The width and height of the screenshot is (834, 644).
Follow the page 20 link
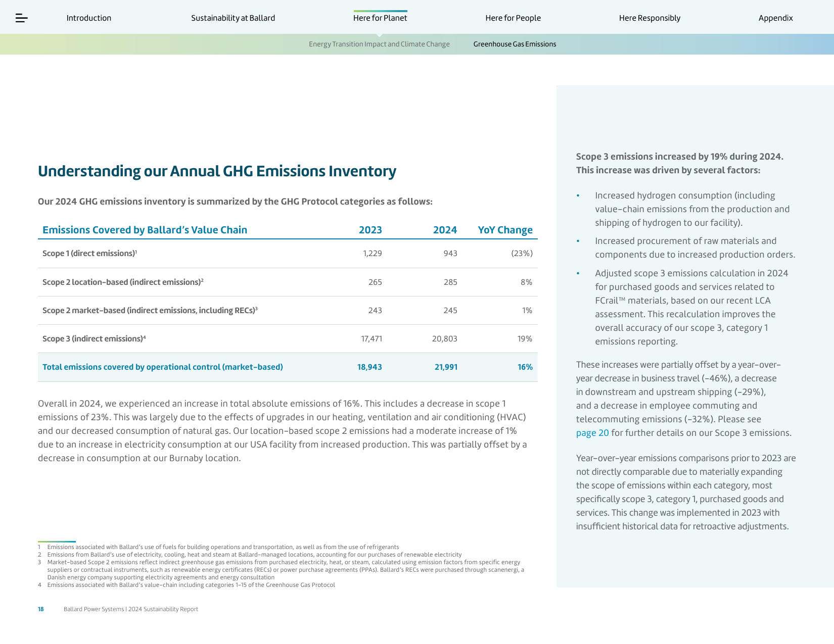592,433
